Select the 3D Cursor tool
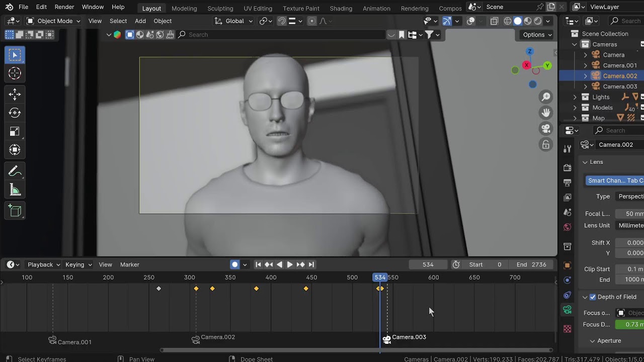This screenshot has height=362, width=644. (x=15, y=73)
